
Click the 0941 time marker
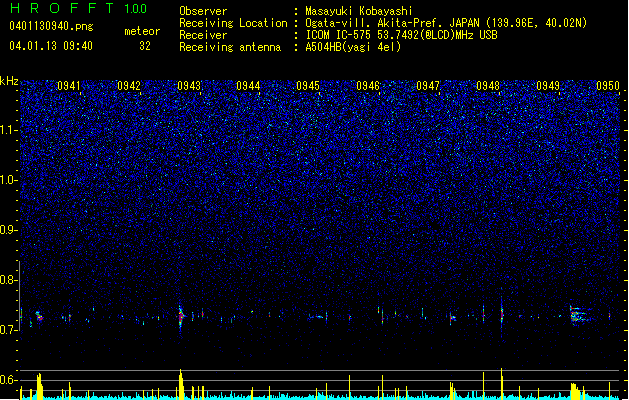[69, 86]
